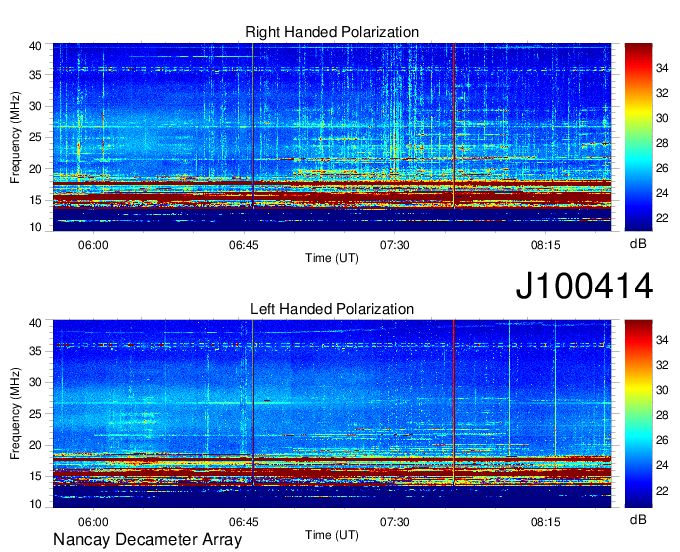Click the 10 MHz tick on the bottom plot

tap(35, 504)
